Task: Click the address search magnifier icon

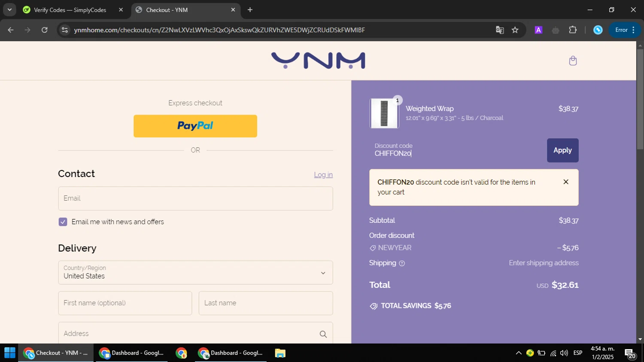Action: 323,334
